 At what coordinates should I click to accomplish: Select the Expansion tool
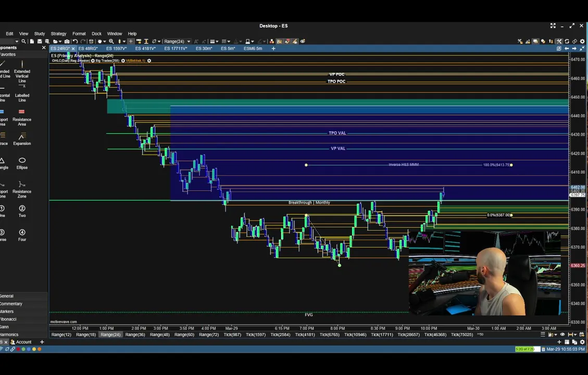click(22, 139)
